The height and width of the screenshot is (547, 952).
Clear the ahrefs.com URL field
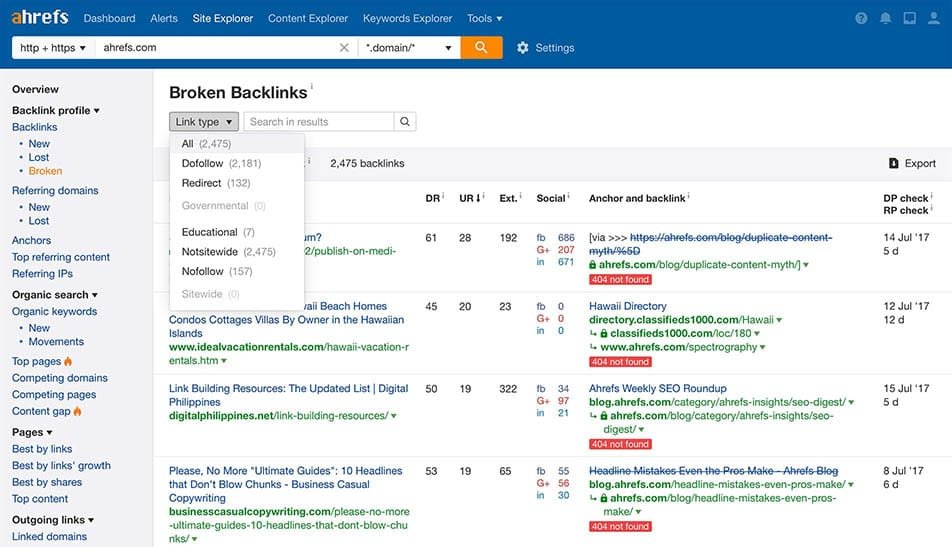coord(344,47)
